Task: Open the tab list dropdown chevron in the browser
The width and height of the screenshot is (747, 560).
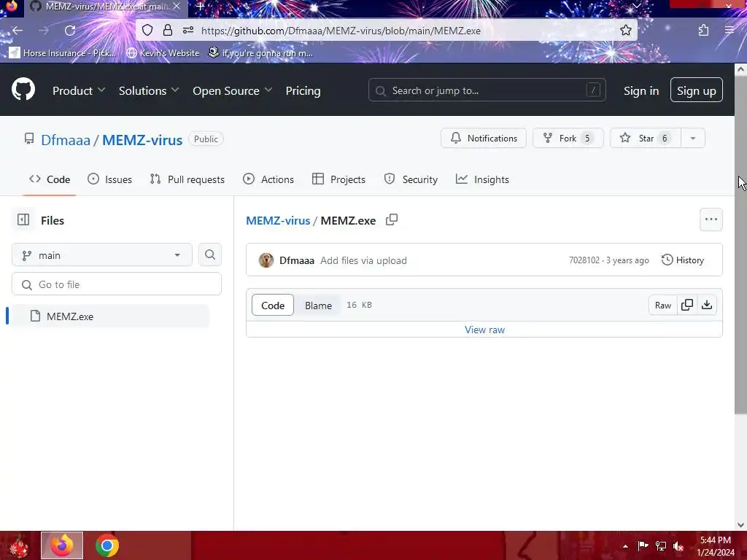Action: [x=636, y=6]
